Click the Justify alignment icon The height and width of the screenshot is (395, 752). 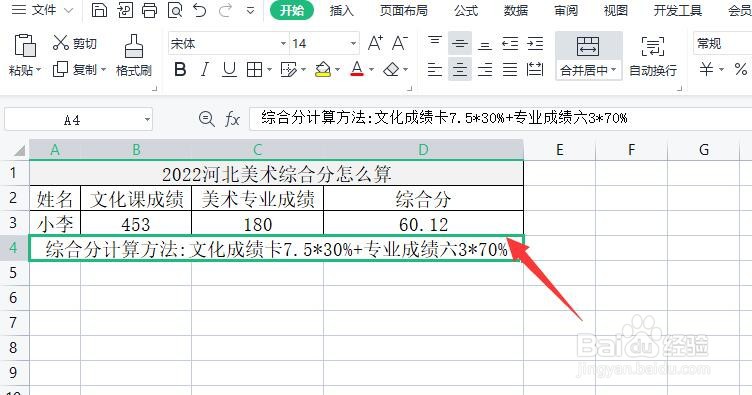510,70
